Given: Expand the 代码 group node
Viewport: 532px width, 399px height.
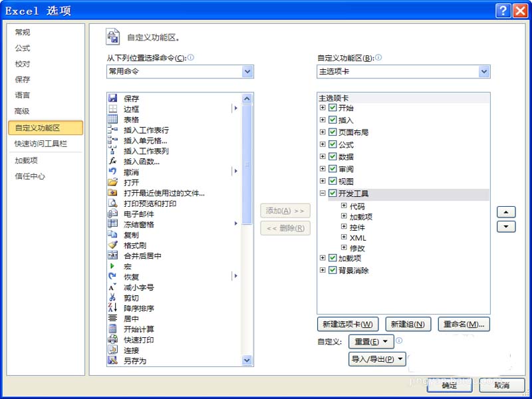Looking at the screenshot, I should 344,205.
